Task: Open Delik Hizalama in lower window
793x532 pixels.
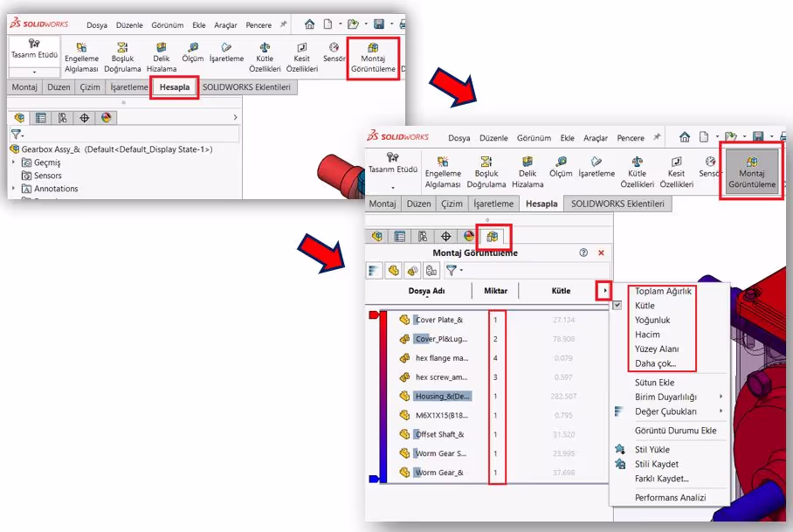Action: [528, 173]
